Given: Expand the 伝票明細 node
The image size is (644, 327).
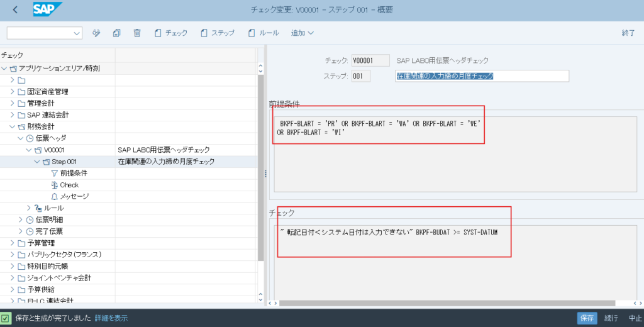Looking at the screenshot, I should pyautogui.click(x=21, y=219).
